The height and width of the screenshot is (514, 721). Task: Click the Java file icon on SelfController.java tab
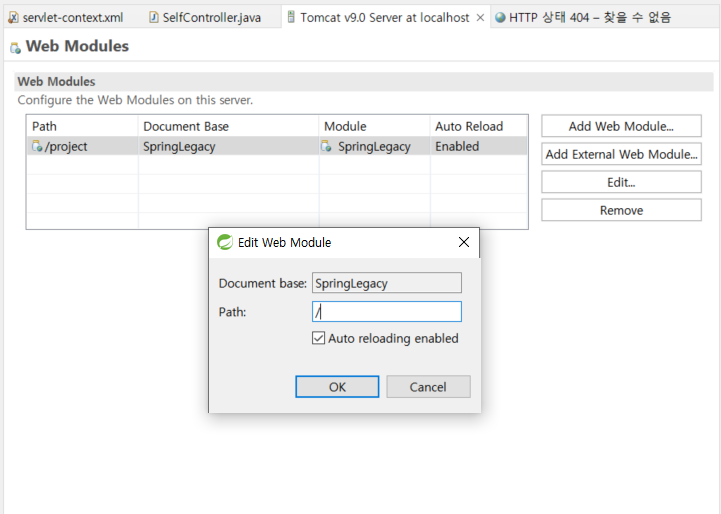pos(154,17)
